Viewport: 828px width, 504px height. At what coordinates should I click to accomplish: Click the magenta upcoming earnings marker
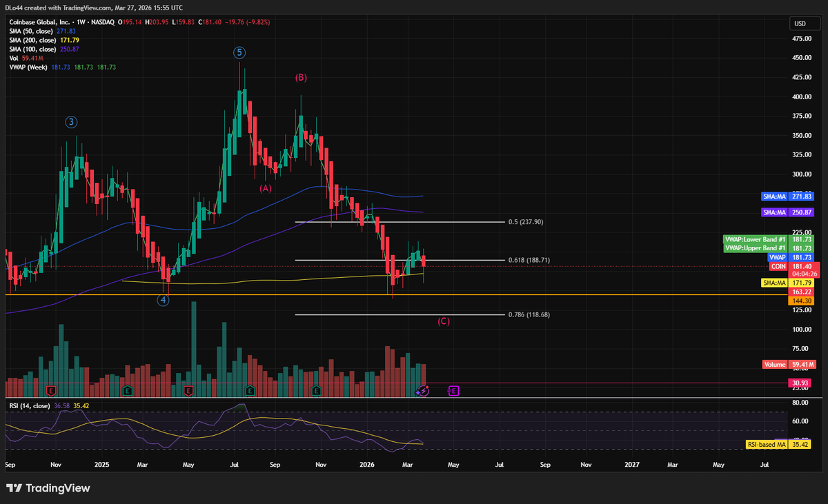point(453,391)
